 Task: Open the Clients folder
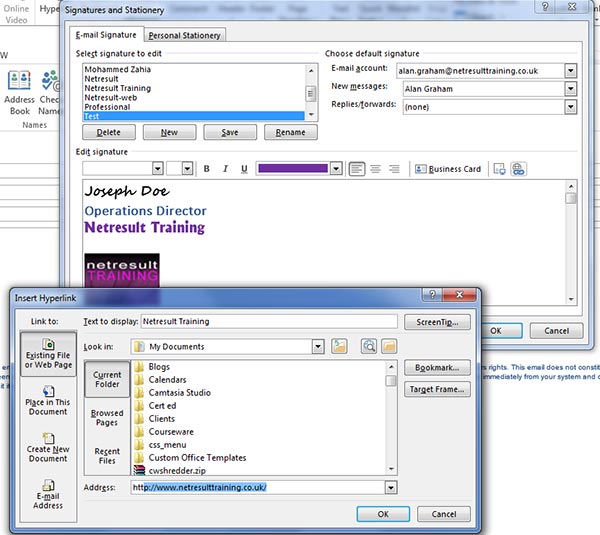pyautogui.click(x=161, y=419)
